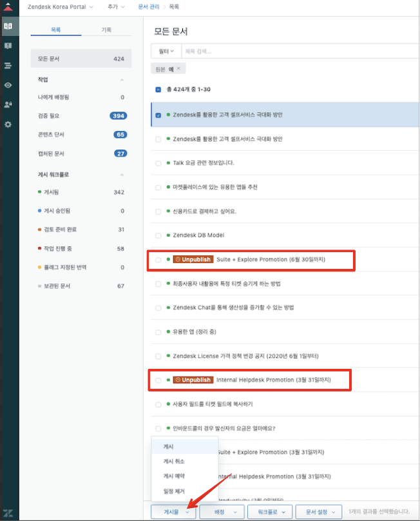Filter by 플래그 지정된 번역 status
The height and width of the screenshot is (521, 420).
click(81, 267)
